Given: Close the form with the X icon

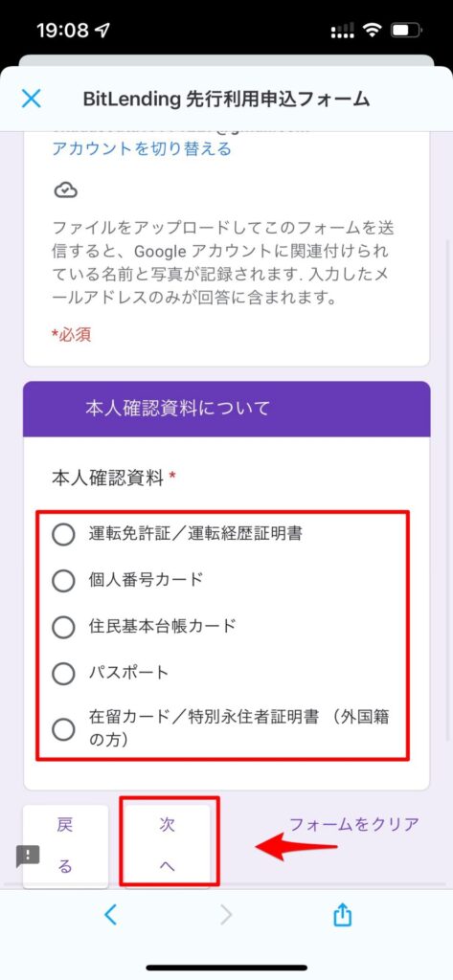Looking at the screenshot, I should 31,99.
